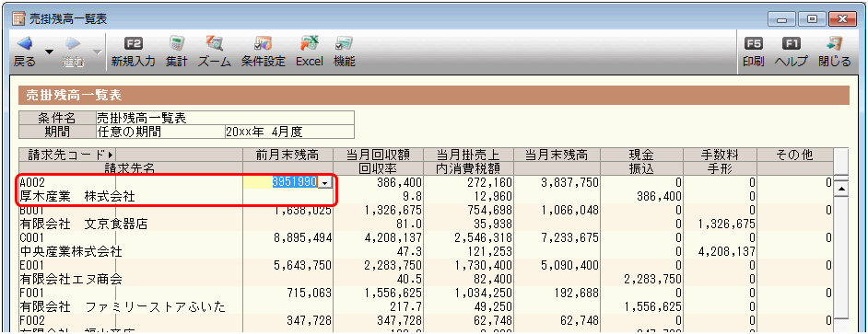The height and width of the screenshot is (334, 868).
Task: Export the list with the Excel icon
Action: pyautogui.click(x=309, y=43)
